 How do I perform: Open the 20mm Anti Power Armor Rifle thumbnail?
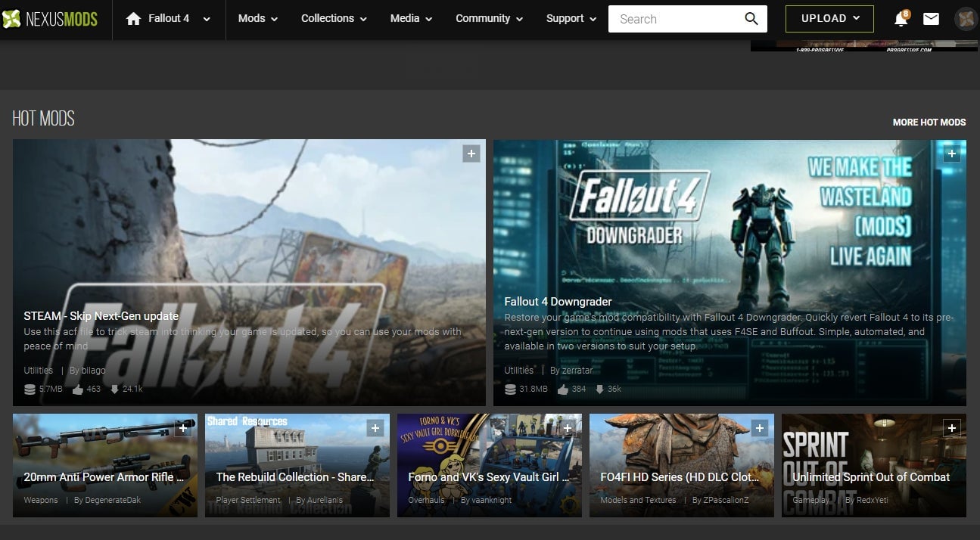click(104, 454)
